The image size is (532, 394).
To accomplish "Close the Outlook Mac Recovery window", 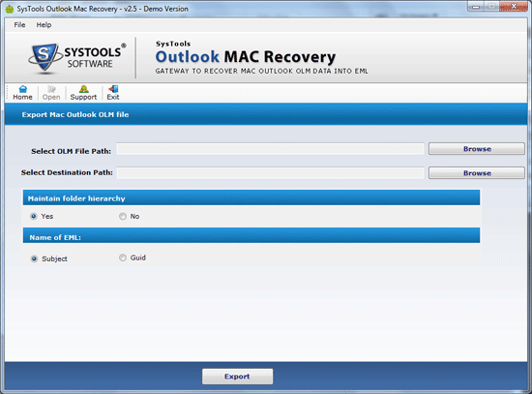I will click(x=515, y=7).
